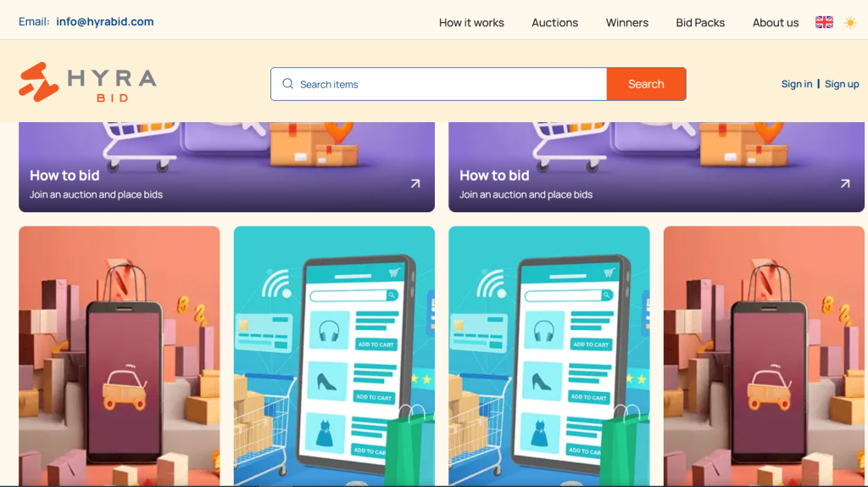
Task: Select the first orange phone shopping-bag image
Action: point(119,355)
